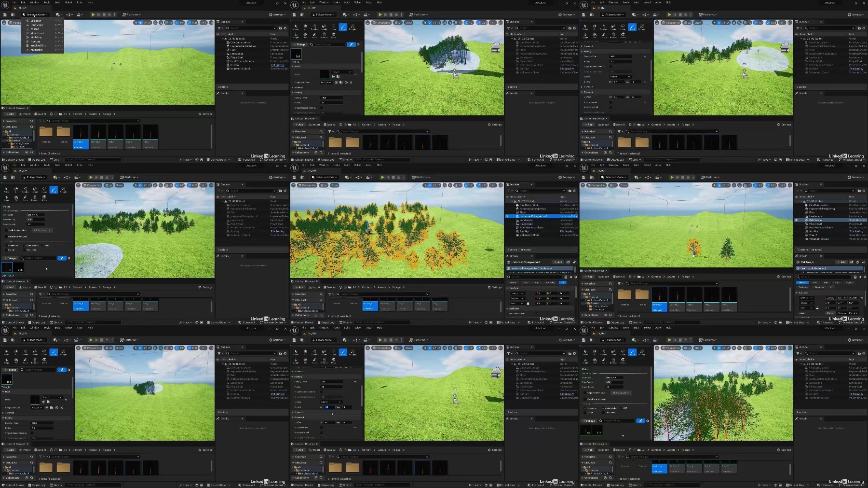Top-left frame: open the viewport hamburger options menu
The width and height of the screenshot is (868, 488).
click(x=4, y=23)
